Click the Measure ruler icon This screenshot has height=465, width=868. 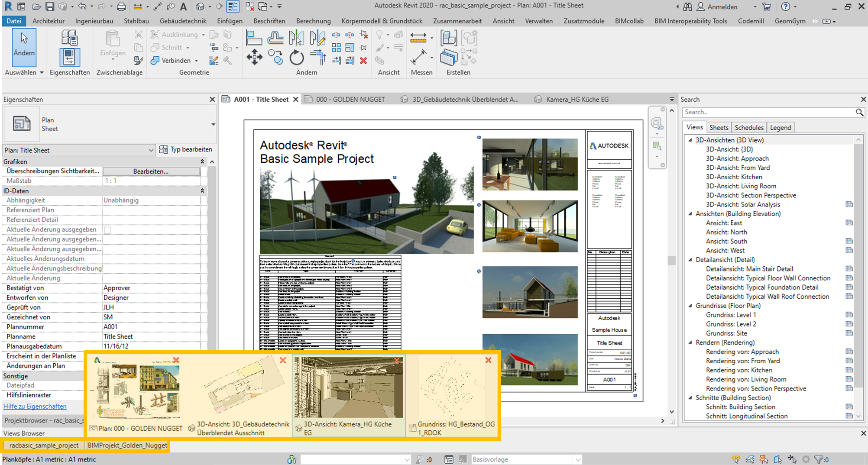pos(418,38)
